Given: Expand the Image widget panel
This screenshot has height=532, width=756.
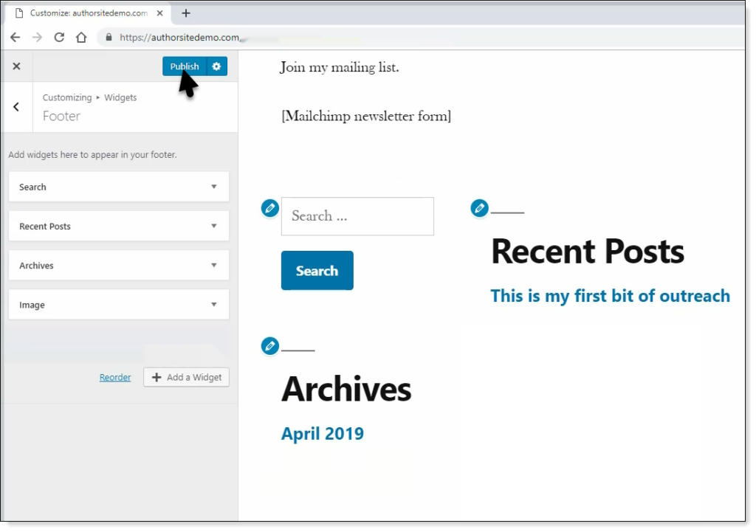Looking at the screenshot, I should (x=118, y=304).
